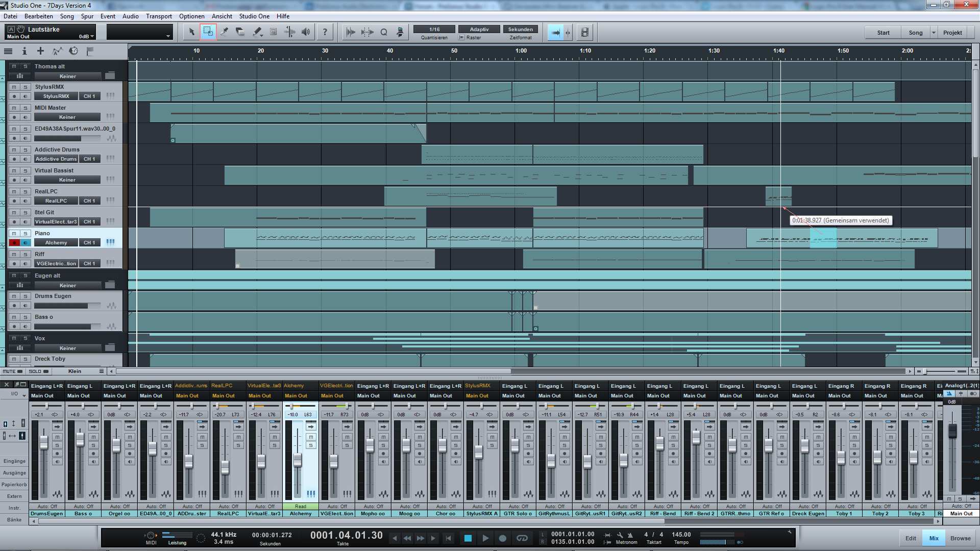Toggle monitor on Piano track
980x551 pixels.
coord(25,243)
